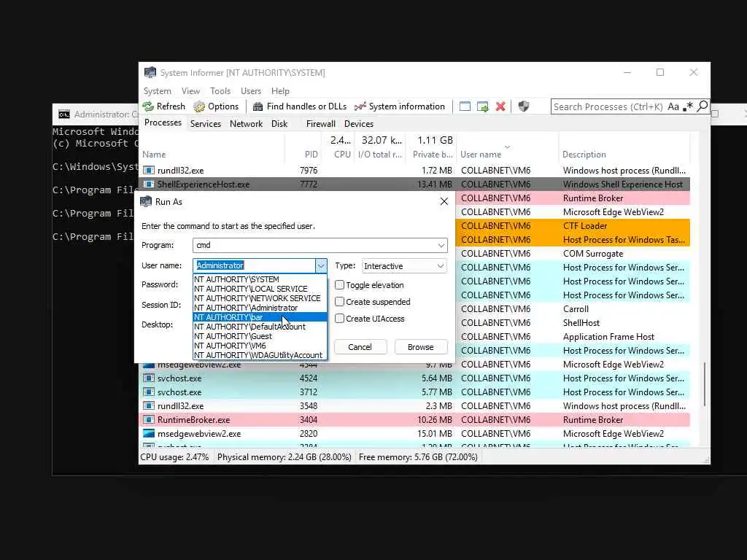747x560 pixels.
Task: Expand the Program combo box arrow
Action: 441,245
